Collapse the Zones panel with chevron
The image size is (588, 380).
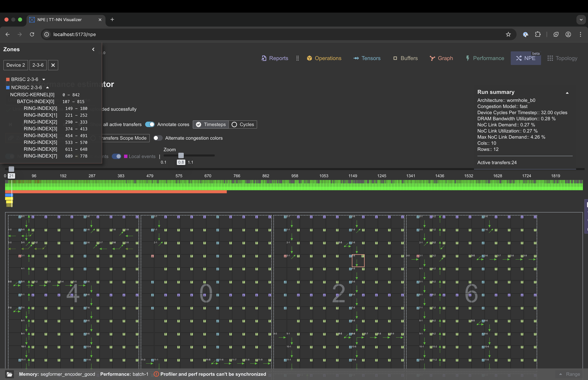click(x=93, y=49)
